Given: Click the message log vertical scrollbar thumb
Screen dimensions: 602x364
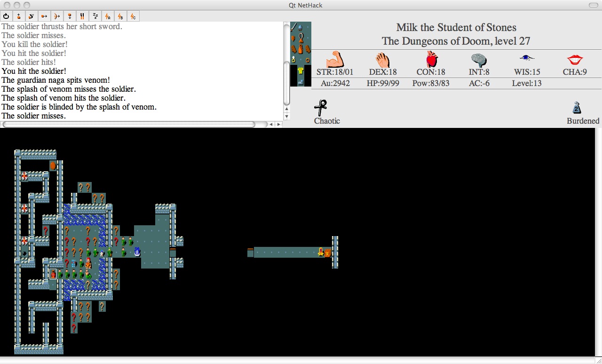Looking at the screenshot, I should point(287,84).
